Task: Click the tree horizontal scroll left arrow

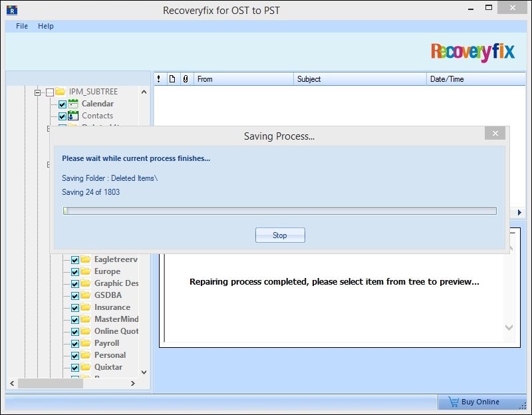Action: point(12,384)
